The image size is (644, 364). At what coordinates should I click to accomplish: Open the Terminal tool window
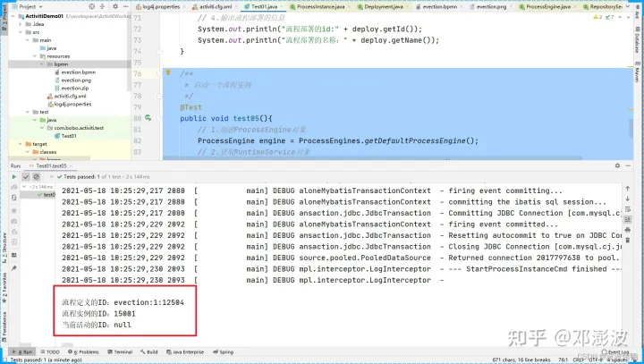click(x=120, y=352)
